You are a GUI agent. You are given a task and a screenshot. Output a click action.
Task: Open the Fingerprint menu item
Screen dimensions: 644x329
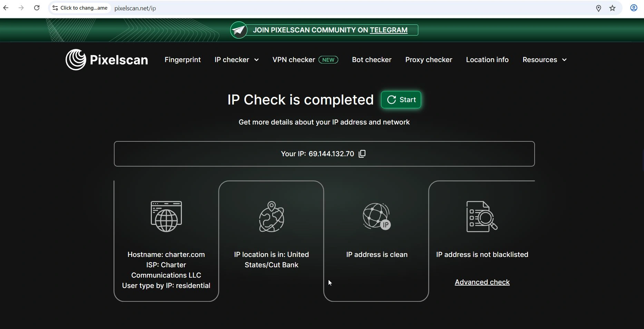183,60
